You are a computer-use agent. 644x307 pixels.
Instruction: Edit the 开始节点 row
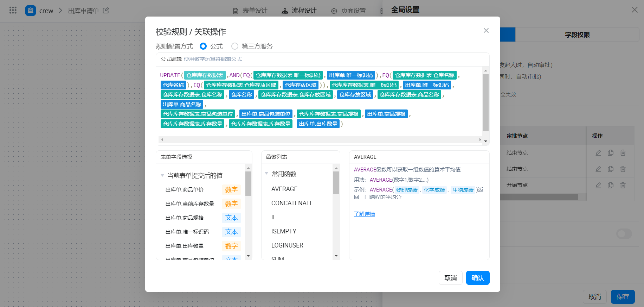(598, 185)
